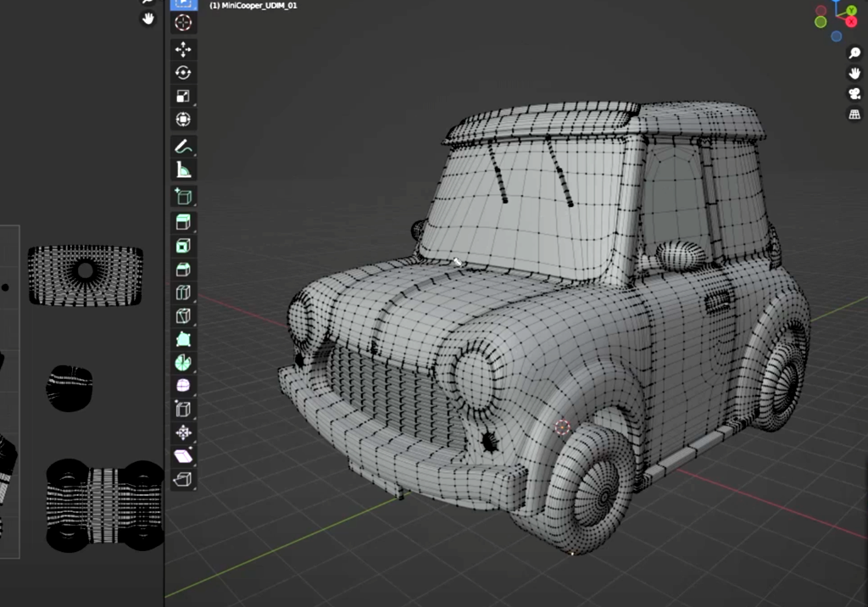Toggle perspective/orthographic projection icon
Screen dimensions: 868x607
coord(854,114)
